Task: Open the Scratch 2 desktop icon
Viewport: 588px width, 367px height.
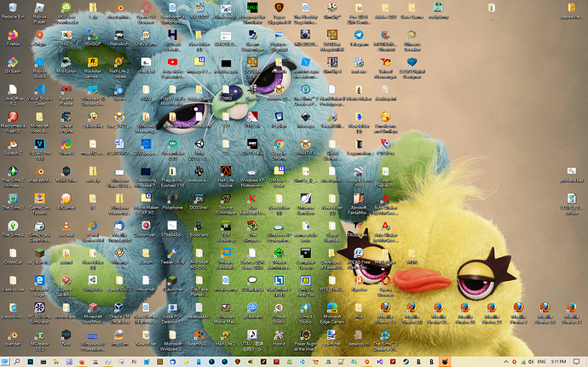Action: click(13, 147)
